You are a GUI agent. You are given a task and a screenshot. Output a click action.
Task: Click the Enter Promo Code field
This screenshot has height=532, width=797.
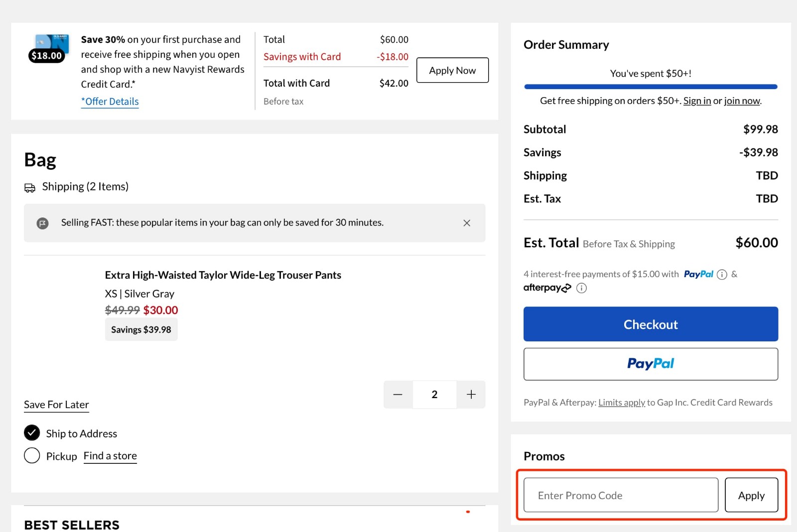(620, 495)
